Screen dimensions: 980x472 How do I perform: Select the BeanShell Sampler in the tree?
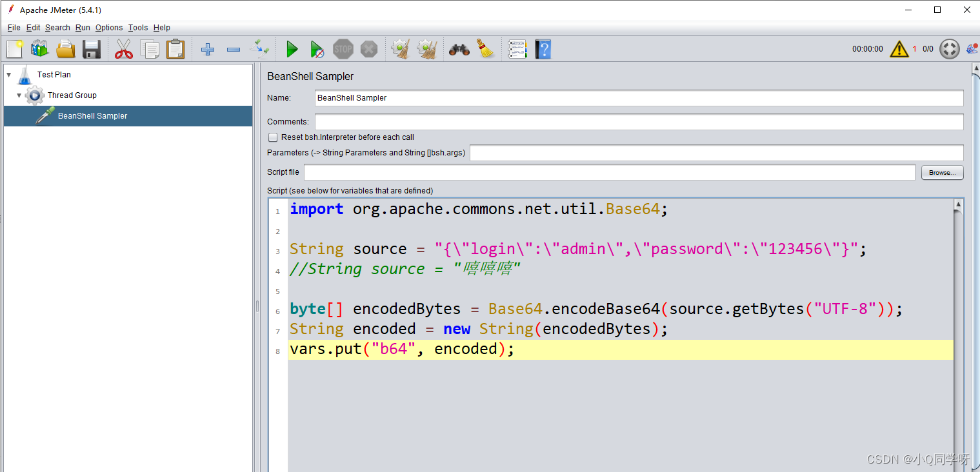(x=92, y=116)
